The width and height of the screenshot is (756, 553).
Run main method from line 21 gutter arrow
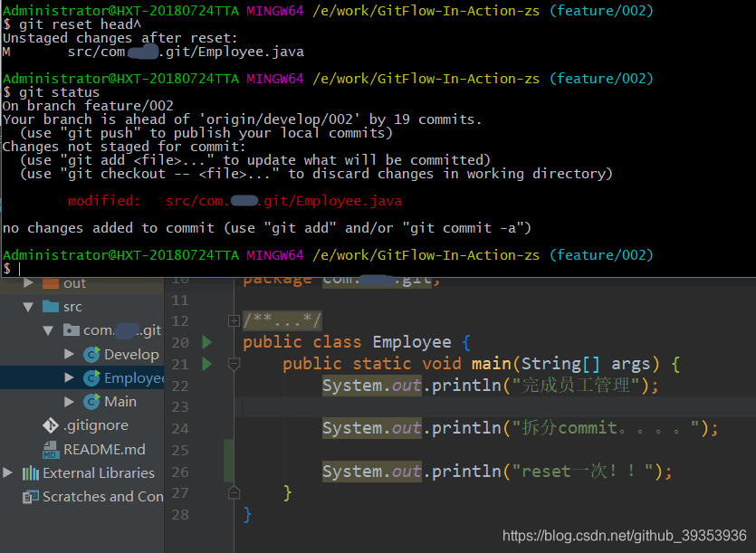207,364
